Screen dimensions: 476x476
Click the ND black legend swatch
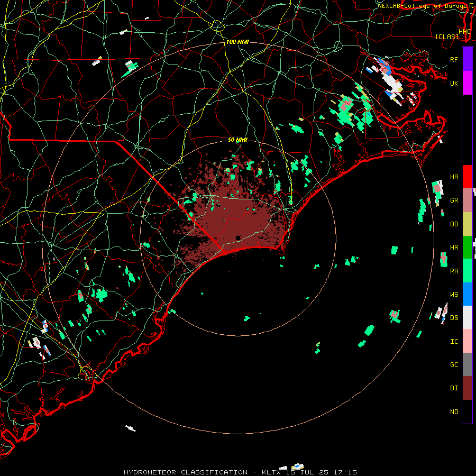[x=467, y=411]
